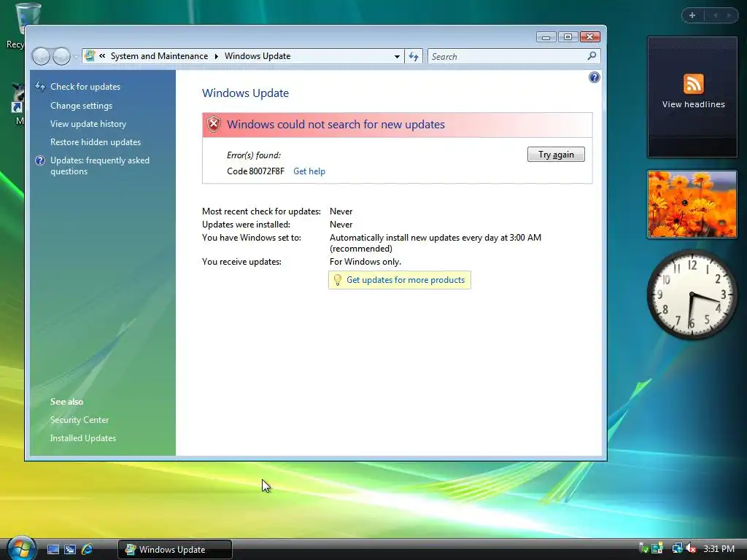Maximize the Windows Update window
The height and width of the screenshot is (560, 747).
click(x=568, y=36)
